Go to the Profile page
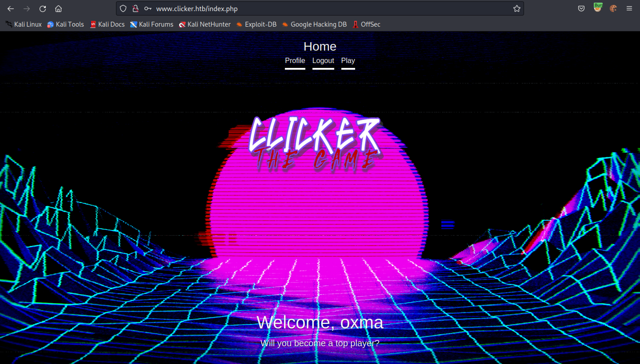 295,61
